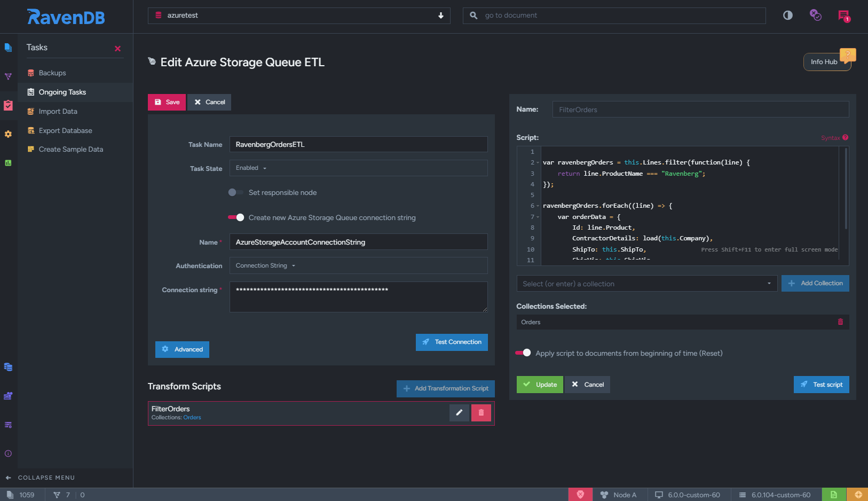868x501 pixels.
Task: Open the notifications center icon
Action: tap(844, 16)
